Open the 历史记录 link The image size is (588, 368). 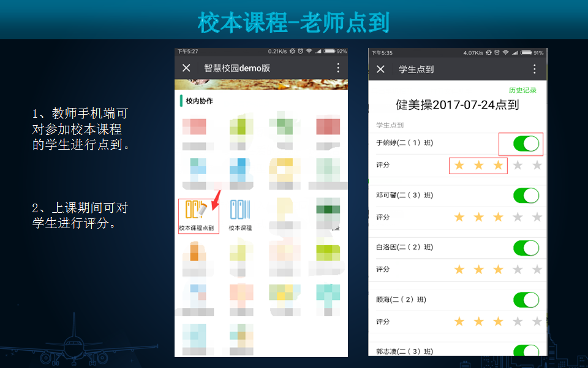pos(522,90)
